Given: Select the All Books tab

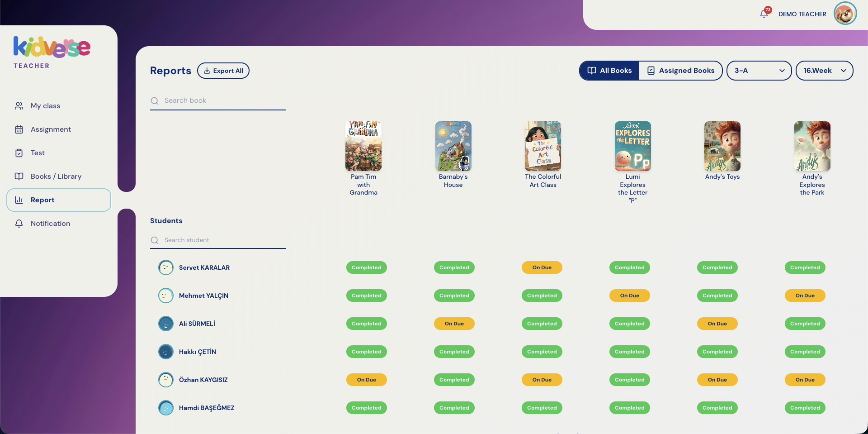Looking at the screenshot, I should tap(609, 71).
